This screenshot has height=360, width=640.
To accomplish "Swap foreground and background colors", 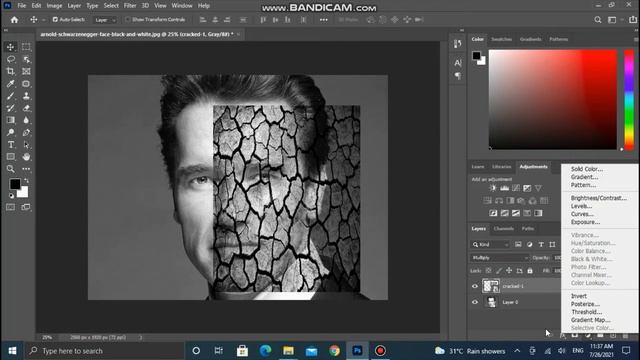I will [27, 180].
